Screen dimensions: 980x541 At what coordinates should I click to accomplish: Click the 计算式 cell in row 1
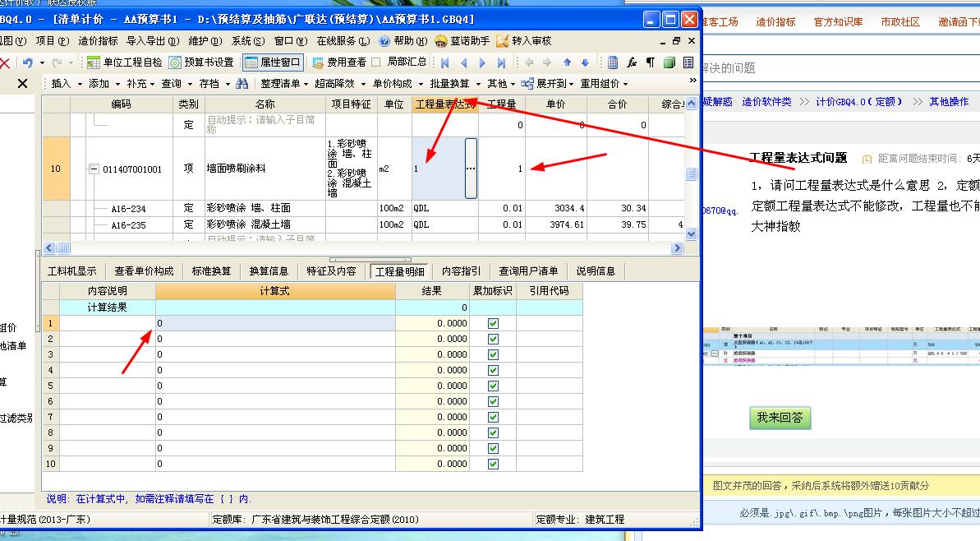click(275, 323)
